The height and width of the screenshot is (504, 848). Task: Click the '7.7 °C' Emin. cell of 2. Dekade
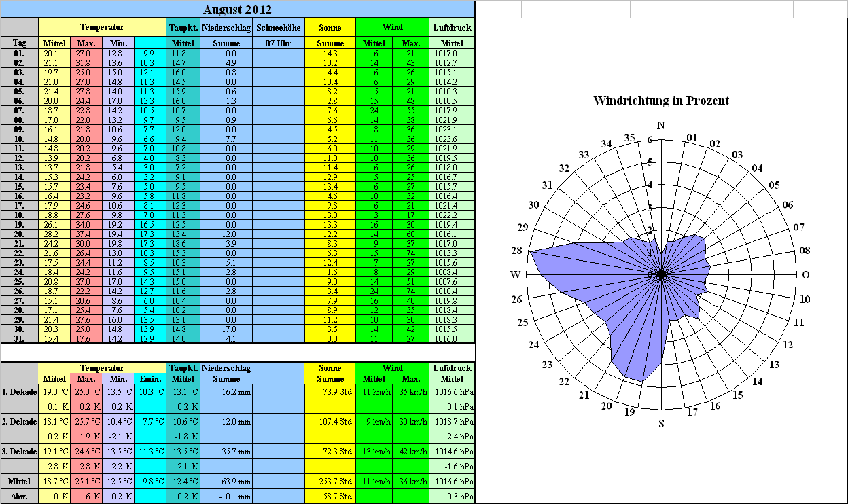[150, 421]
